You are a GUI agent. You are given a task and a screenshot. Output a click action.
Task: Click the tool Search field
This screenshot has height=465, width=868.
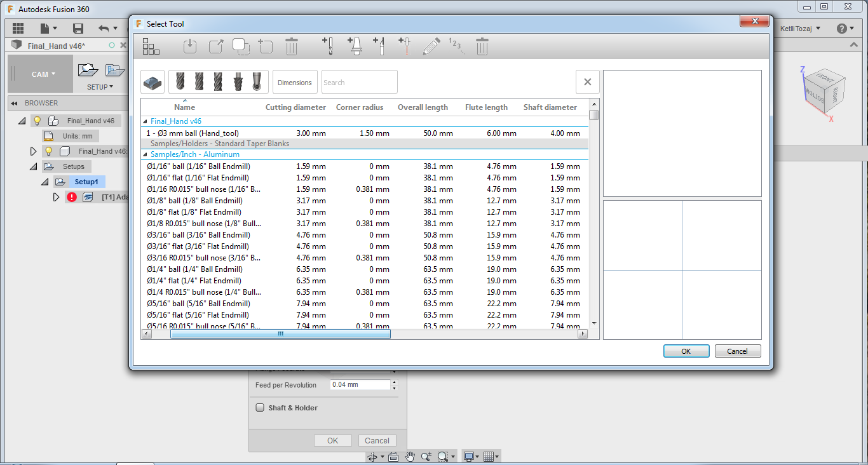(360, 82)
